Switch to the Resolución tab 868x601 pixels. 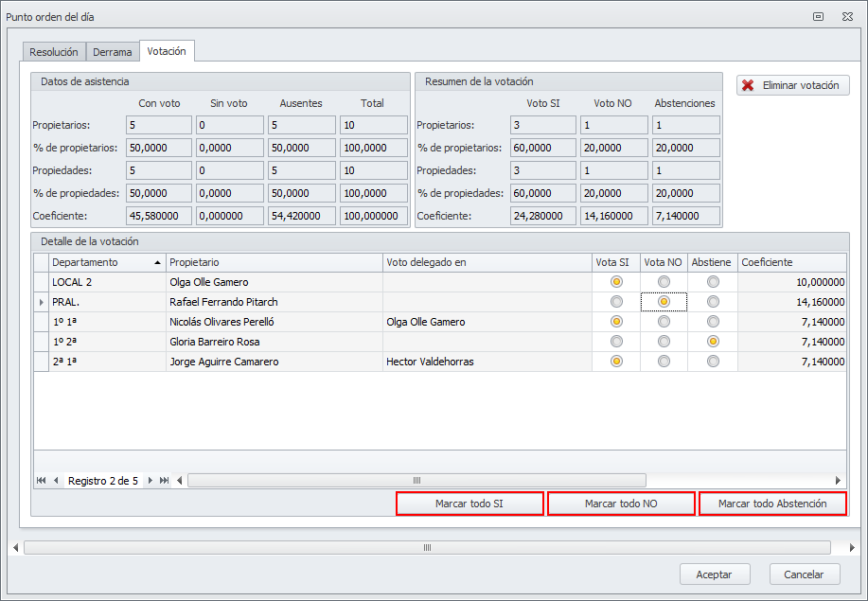click(54, 52)
